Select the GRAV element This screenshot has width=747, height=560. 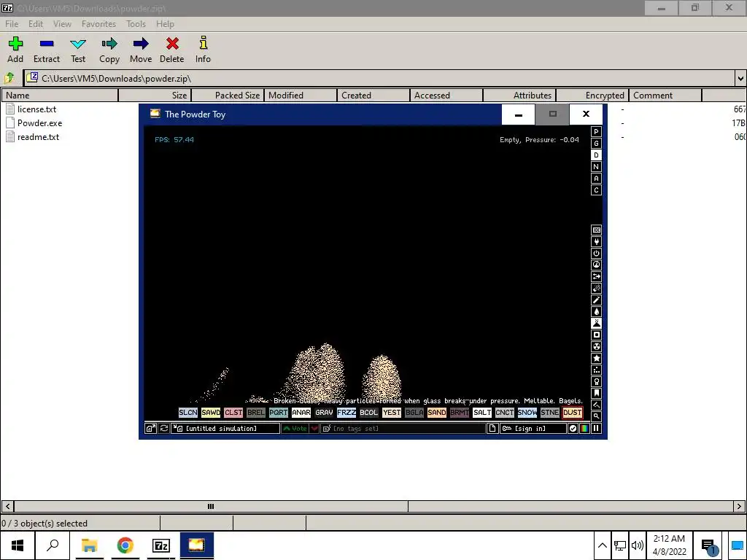click(x=324, y=413)
